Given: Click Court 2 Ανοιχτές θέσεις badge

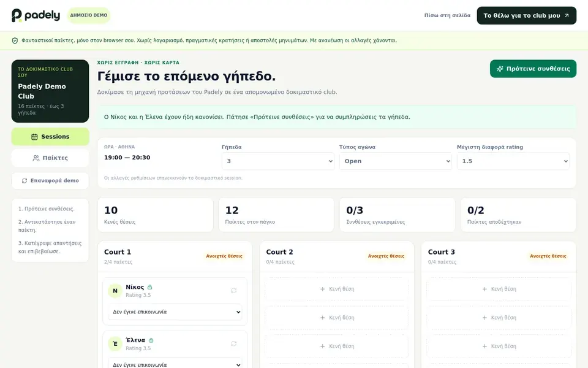Looking at the screenshot, I should pos(386,256).
